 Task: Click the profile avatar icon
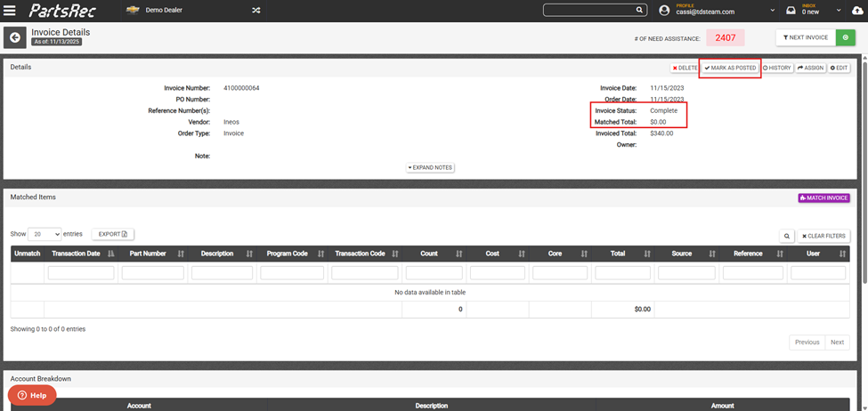point(665,10)
